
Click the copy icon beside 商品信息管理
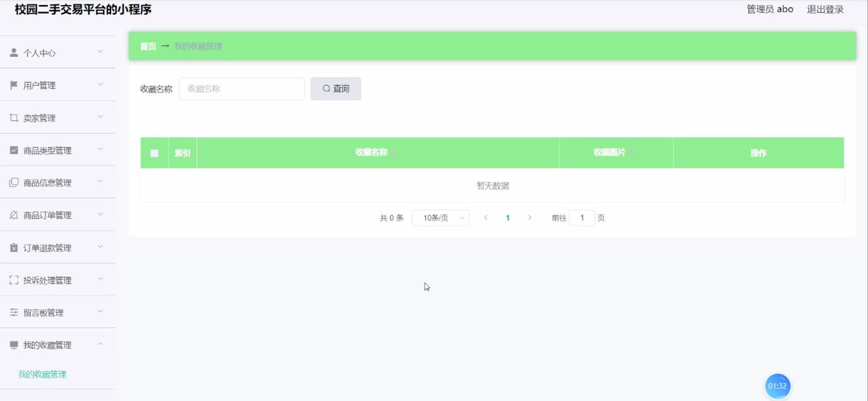(14, 183)
